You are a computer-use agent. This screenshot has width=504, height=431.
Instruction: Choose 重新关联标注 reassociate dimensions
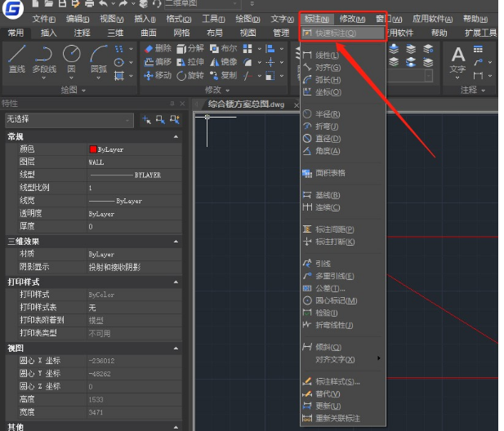(x=342, y=418)
